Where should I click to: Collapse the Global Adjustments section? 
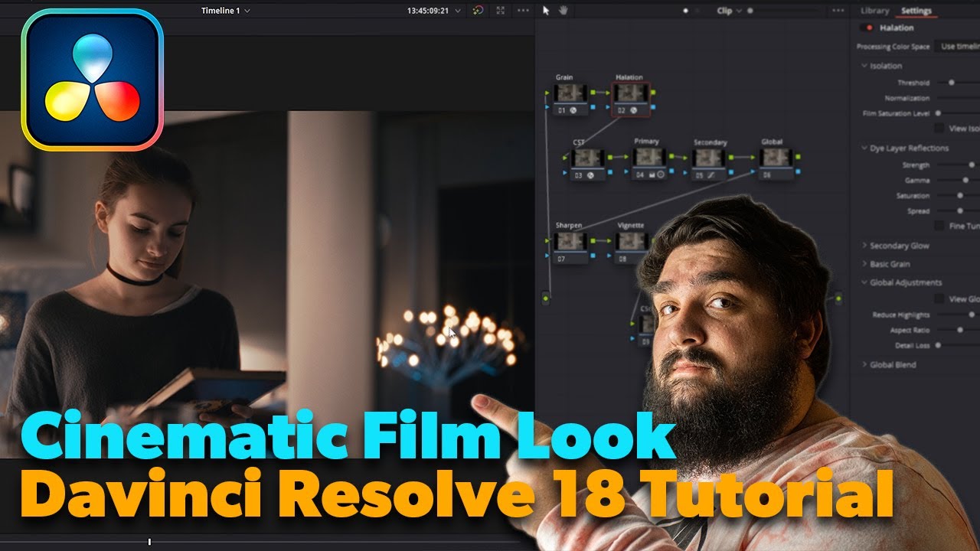coord(864,282)
